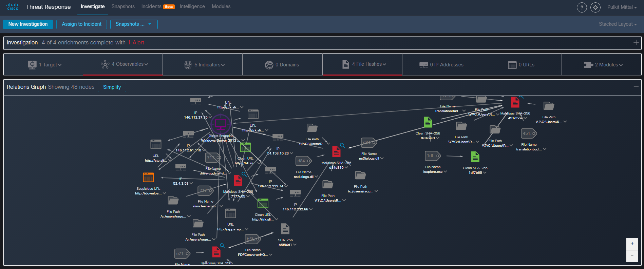
Task: Select the 1df file name tag iexplore.exe
Action: click(433, 156)
